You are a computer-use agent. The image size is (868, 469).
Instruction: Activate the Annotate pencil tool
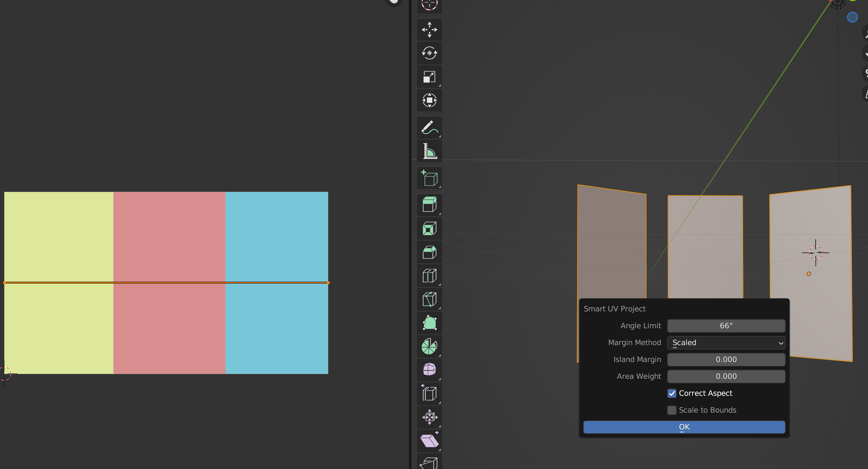pos(429,128)
